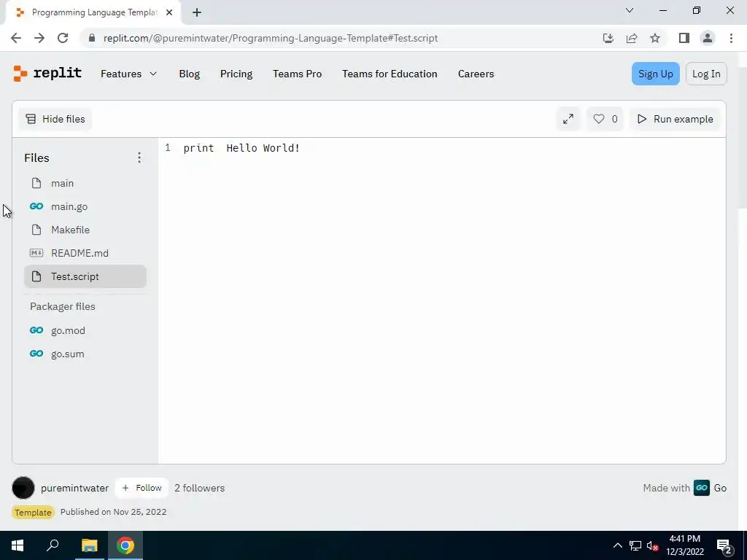747x560 pixels.
Task: Reload the page
Action: (x=63, y=38)
